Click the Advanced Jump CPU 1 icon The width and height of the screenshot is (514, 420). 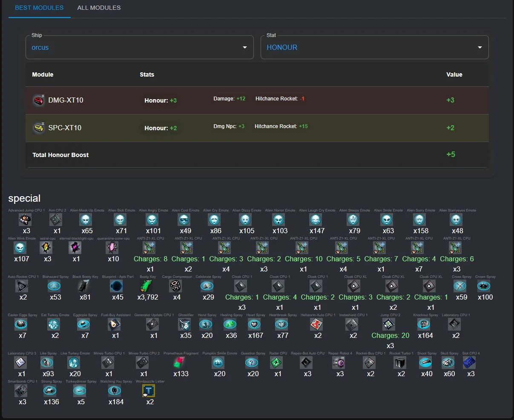point(26,220)
